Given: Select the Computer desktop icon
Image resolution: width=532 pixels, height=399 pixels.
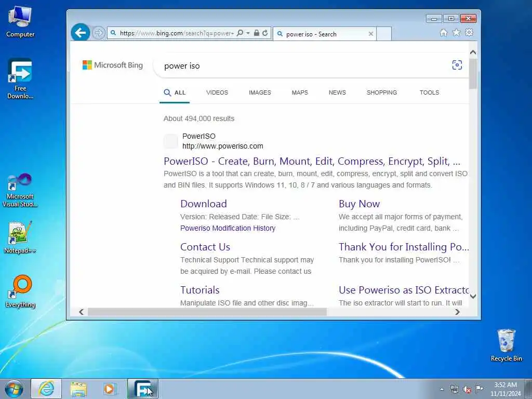Looking at the screenshot, I should (x=20, y=21).
